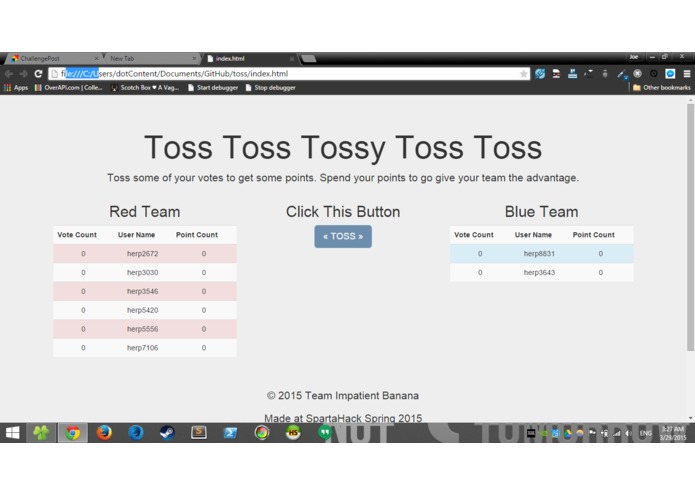The height and width of the screenshot is (494, 695).
Task: Open the clover app in the taskbar
Action: click(x=41, y=433)
